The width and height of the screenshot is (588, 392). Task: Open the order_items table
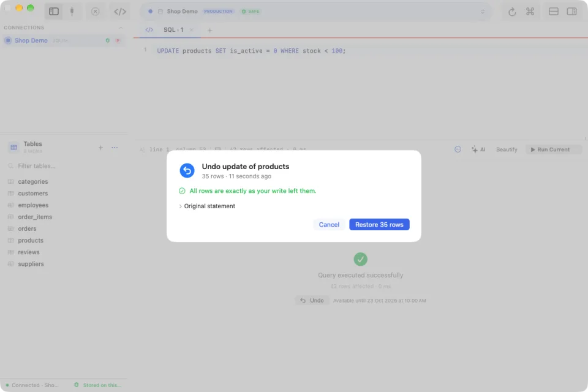(35, 217)
